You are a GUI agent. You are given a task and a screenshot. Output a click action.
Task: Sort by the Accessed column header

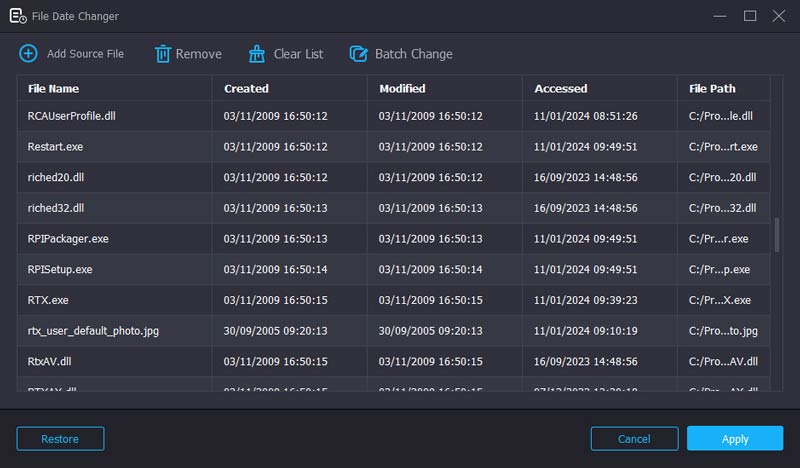(600, 88)
